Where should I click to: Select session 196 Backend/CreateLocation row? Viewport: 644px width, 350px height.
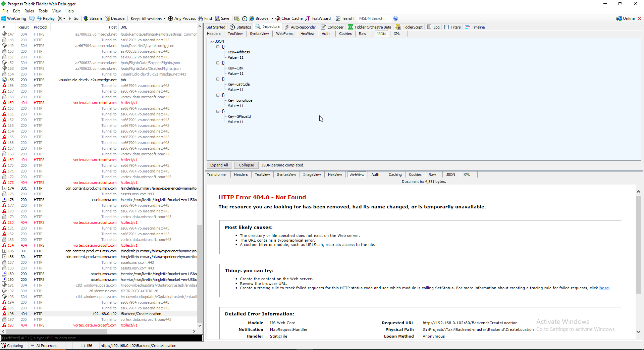click(99, 314)
